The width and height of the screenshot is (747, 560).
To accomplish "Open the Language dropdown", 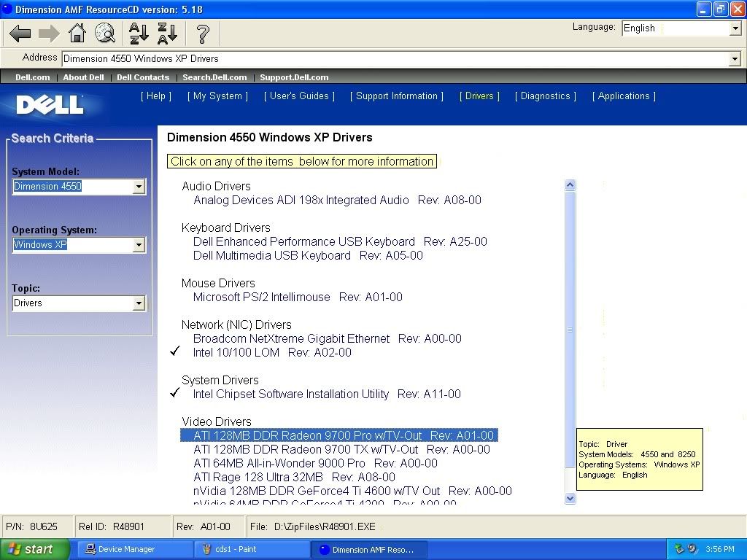I will click(x=735, y=28).
